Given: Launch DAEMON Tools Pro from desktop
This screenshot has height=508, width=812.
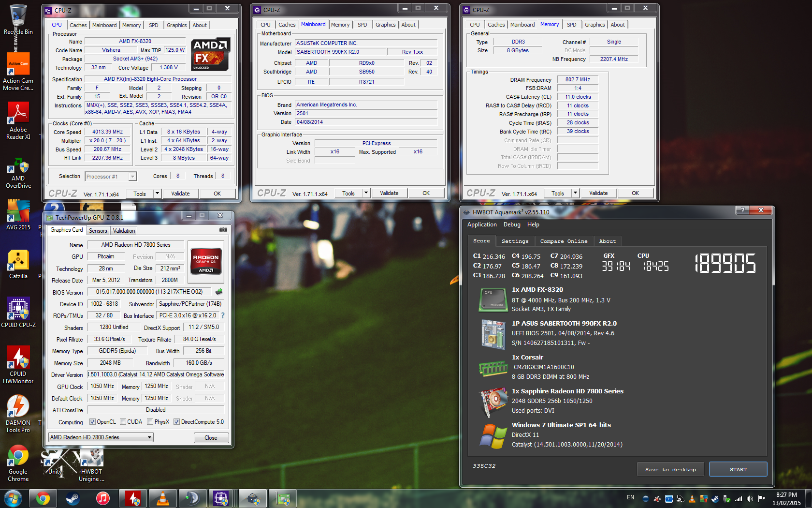Looking at the screenshot, I should point(18,414).
